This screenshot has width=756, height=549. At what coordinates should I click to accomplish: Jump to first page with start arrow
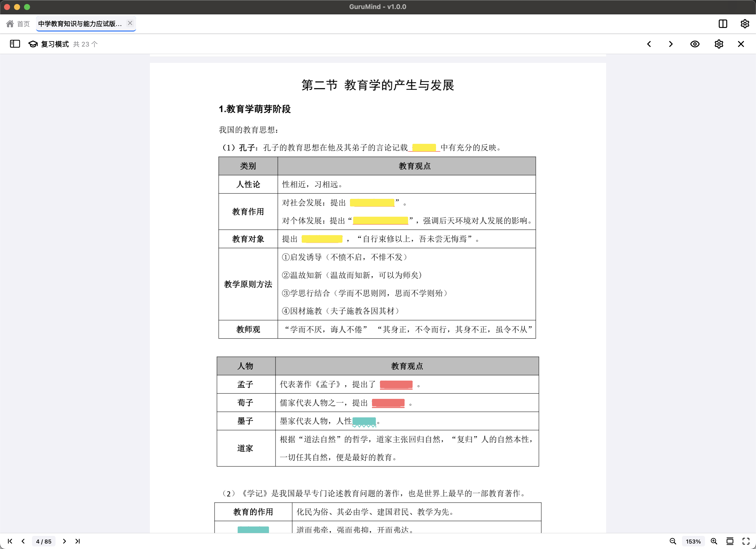[10, 541]
